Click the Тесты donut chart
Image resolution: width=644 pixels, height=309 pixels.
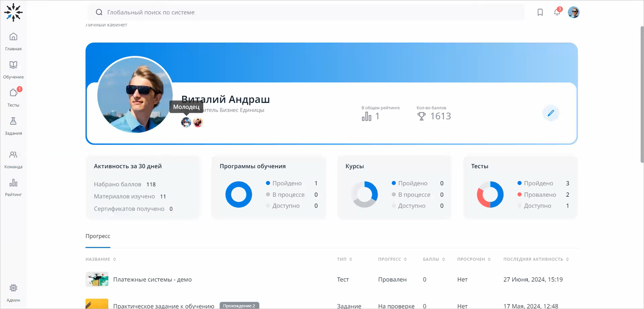[490, 194]
